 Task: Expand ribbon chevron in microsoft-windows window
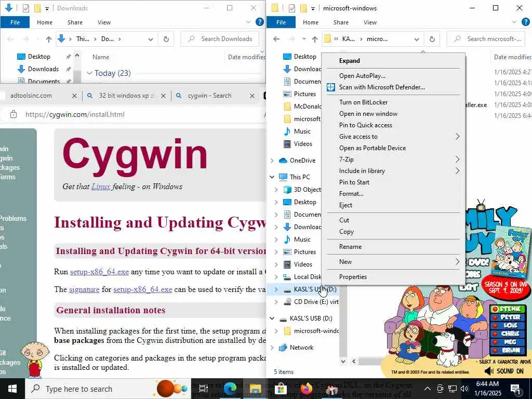514,22
